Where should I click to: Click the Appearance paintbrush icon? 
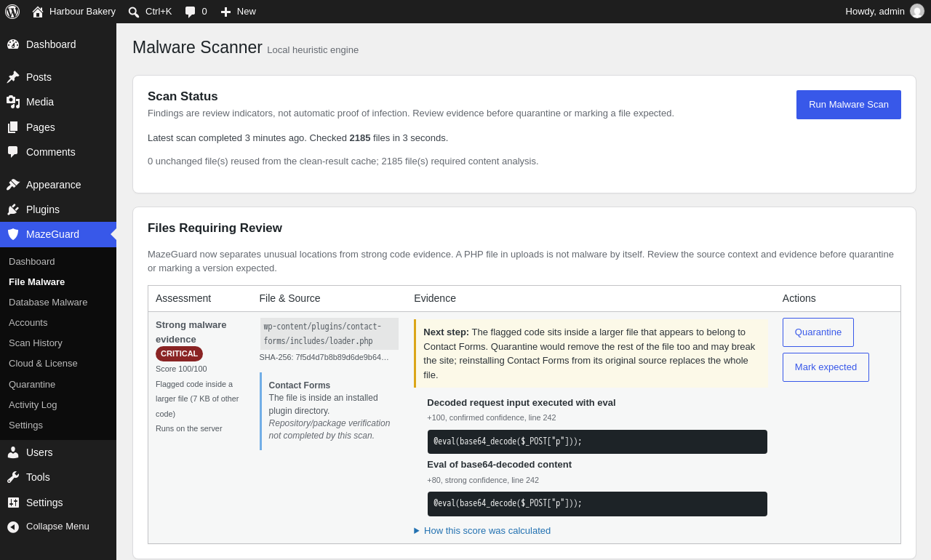13,185
